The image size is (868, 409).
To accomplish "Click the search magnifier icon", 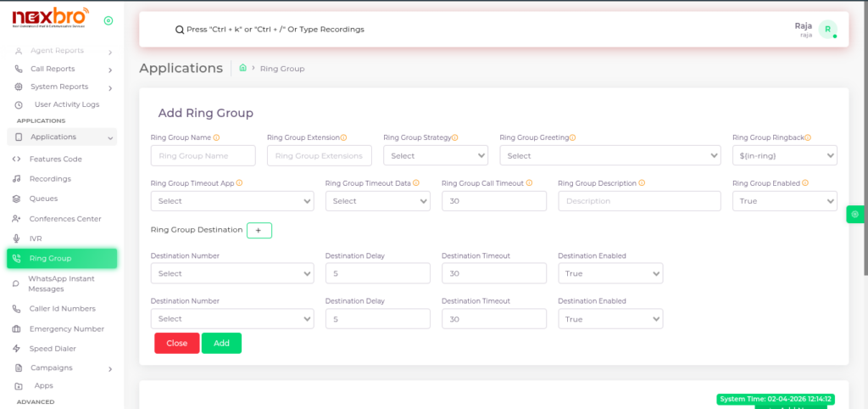I will pos(180,30).
